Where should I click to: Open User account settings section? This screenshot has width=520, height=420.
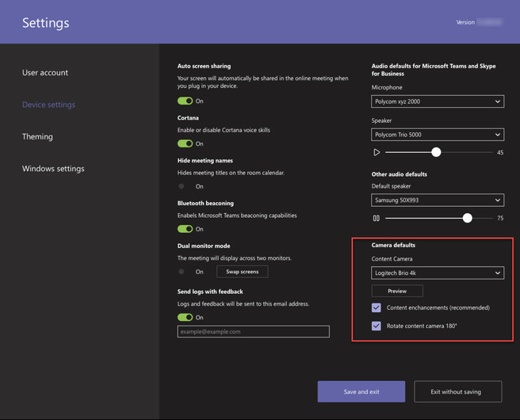(x=45, y=73)
